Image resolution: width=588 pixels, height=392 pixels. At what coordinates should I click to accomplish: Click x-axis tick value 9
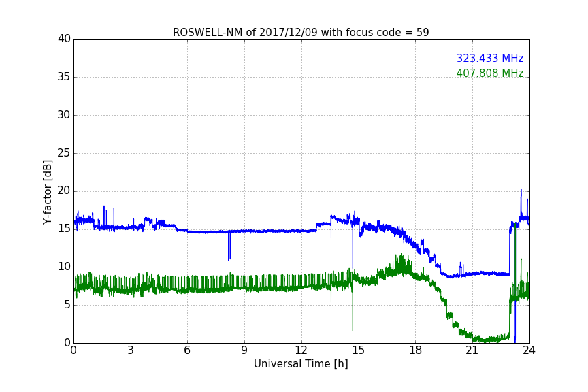(x=244, y=350)
